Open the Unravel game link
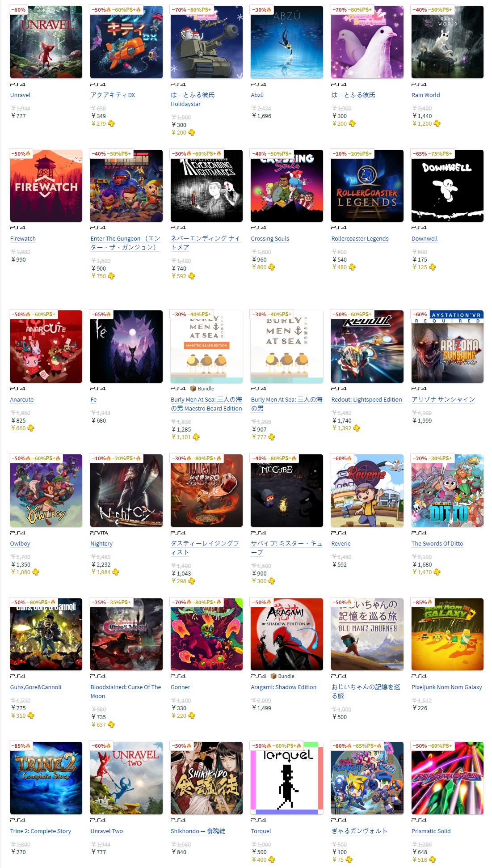 click(x=20, y=95)
